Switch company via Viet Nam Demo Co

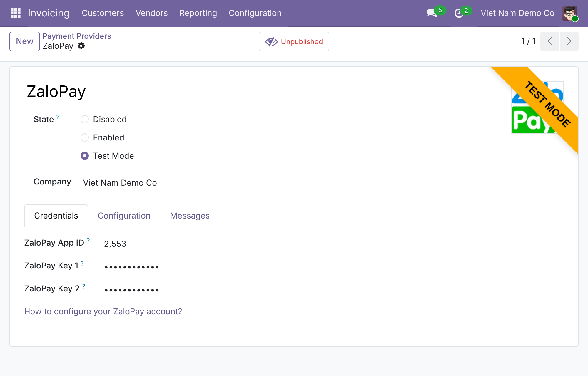(x=517, y=13)
